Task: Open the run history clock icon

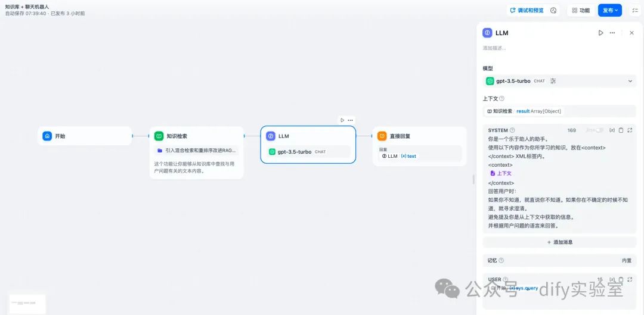Action: pos(553,11)
